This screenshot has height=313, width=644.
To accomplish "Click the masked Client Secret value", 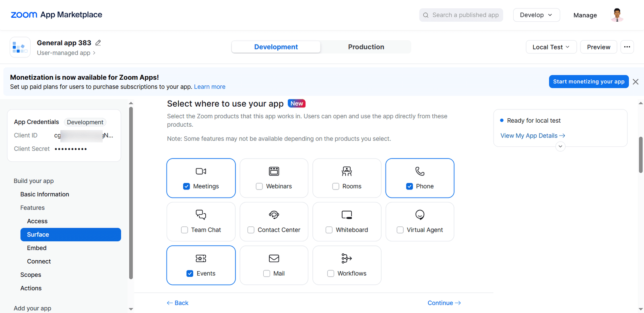I will coord(71,149).
